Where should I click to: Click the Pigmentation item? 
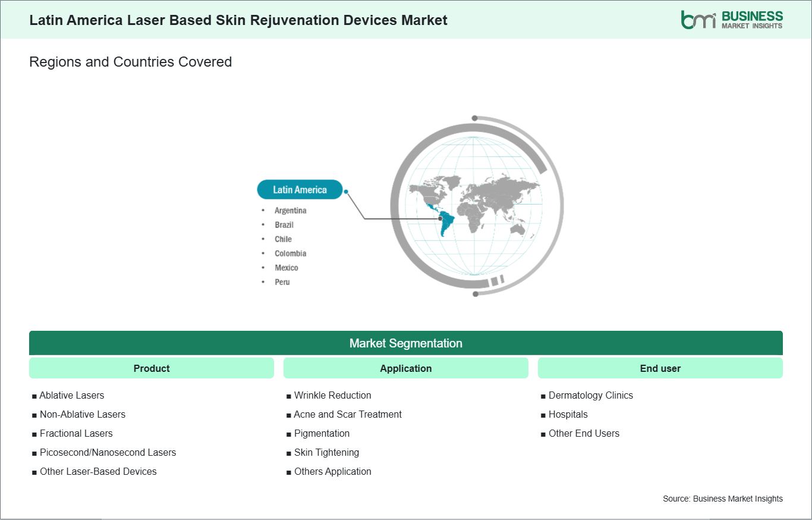click(318, 433)
